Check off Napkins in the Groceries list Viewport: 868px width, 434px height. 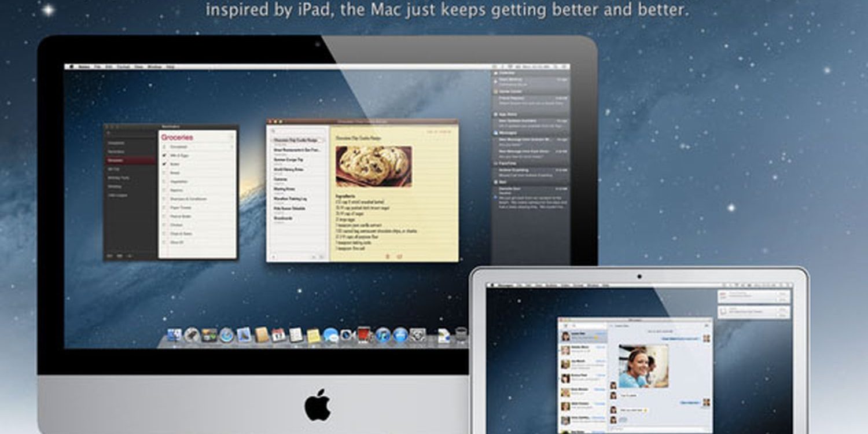tap(164, 190)
